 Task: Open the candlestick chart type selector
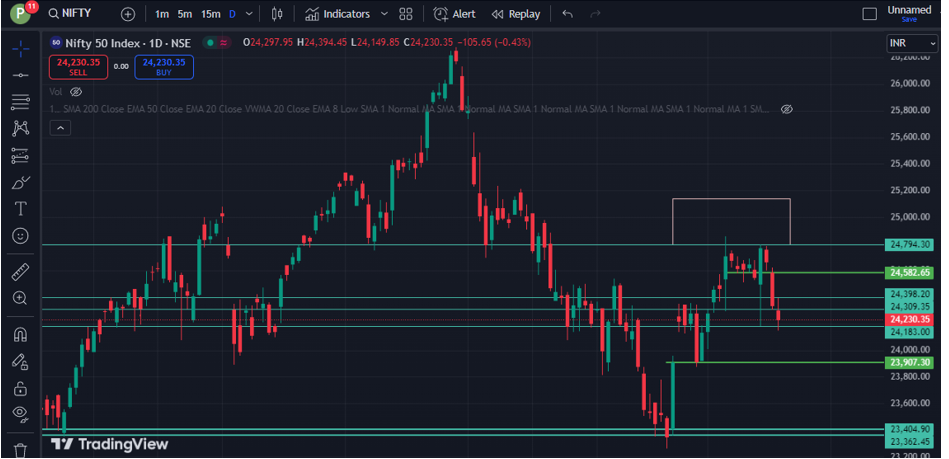tap(277, 14)
